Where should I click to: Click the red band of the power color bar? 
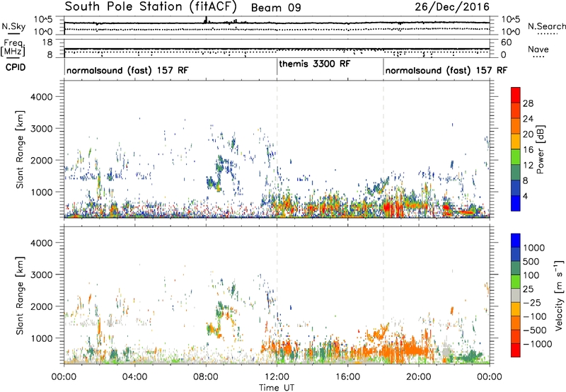(x=516, y=95)
